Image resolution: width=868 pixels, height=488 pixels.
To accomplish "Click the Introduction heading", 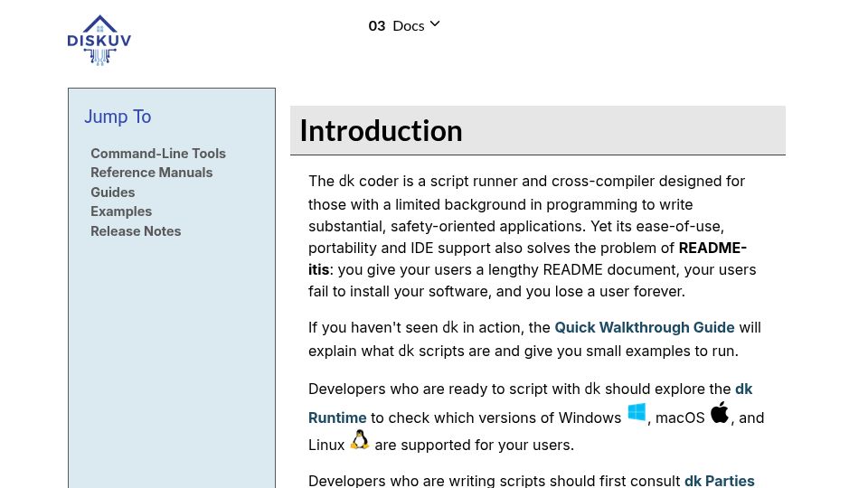I will click(x=381, y=130).
